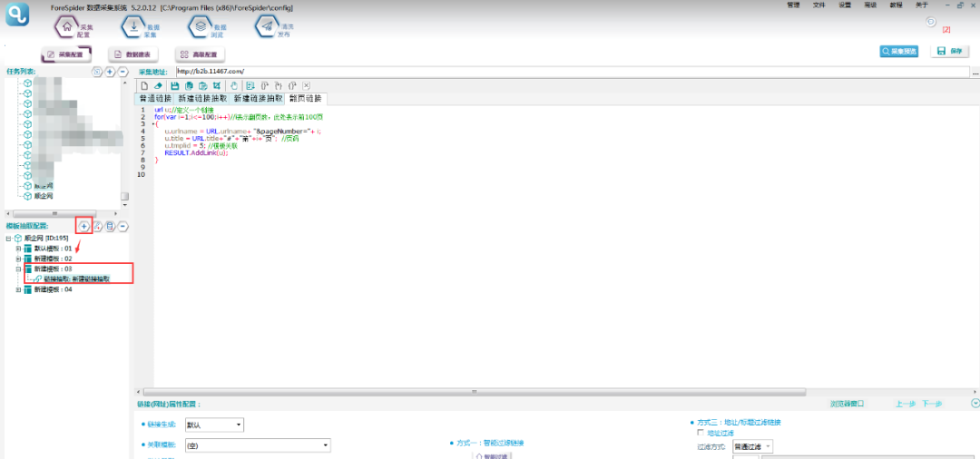Image resolution: width=980 pixels, height=459 pixels.
Task: Click the save disk icon in script toolbar
Action: (x=175, y=85)
